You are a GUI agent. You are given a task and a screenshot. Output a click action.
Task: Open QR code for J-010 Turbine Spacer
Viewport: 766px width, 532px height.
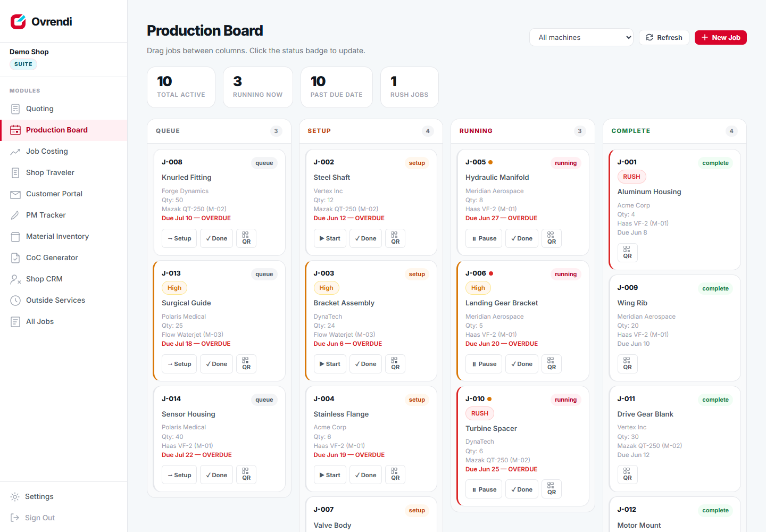point(552,489)
